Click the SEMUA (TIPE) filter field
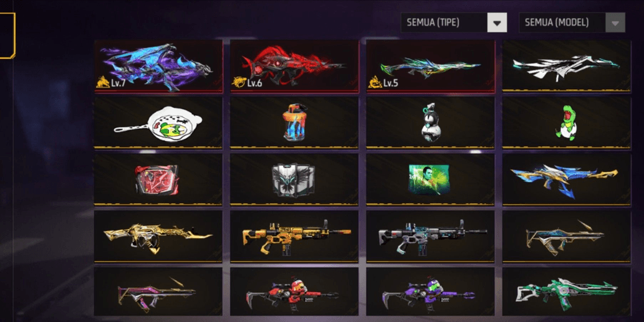This screenshot has height=322, width=644. point(454,22)
